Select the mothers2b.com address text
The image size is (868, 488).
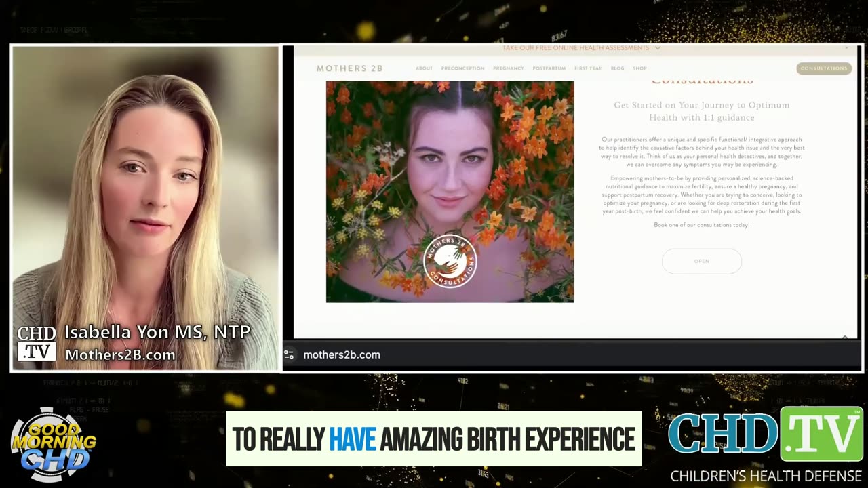coord(342,354)
